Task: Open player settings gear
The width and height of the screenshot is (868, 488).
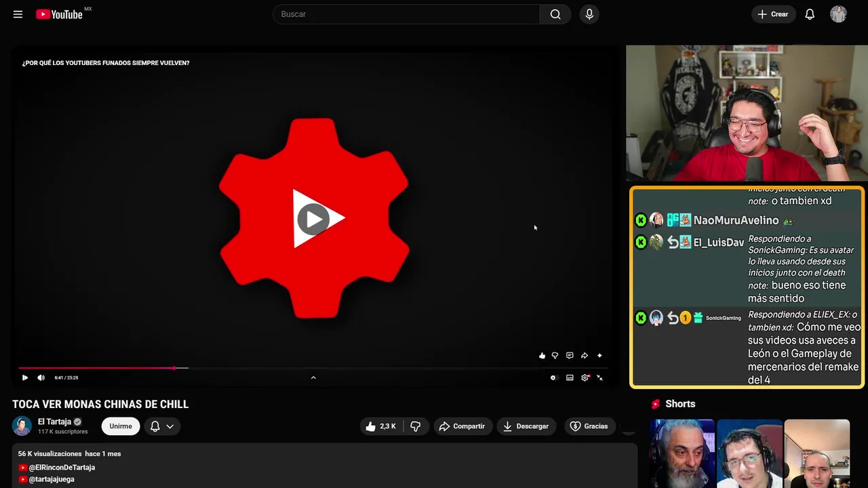Action: 585,378
